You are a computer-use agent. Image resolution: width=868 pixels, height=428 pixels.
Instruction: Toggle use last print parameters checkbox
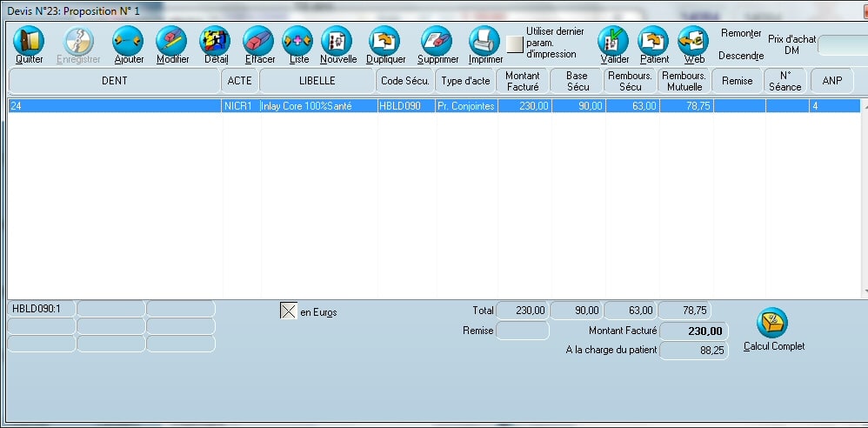(515, 43)
